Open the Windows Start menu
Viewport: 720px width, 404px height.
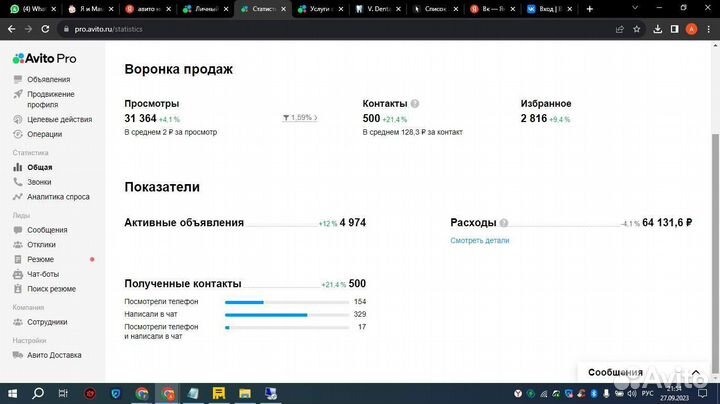(x=12, y=393)
